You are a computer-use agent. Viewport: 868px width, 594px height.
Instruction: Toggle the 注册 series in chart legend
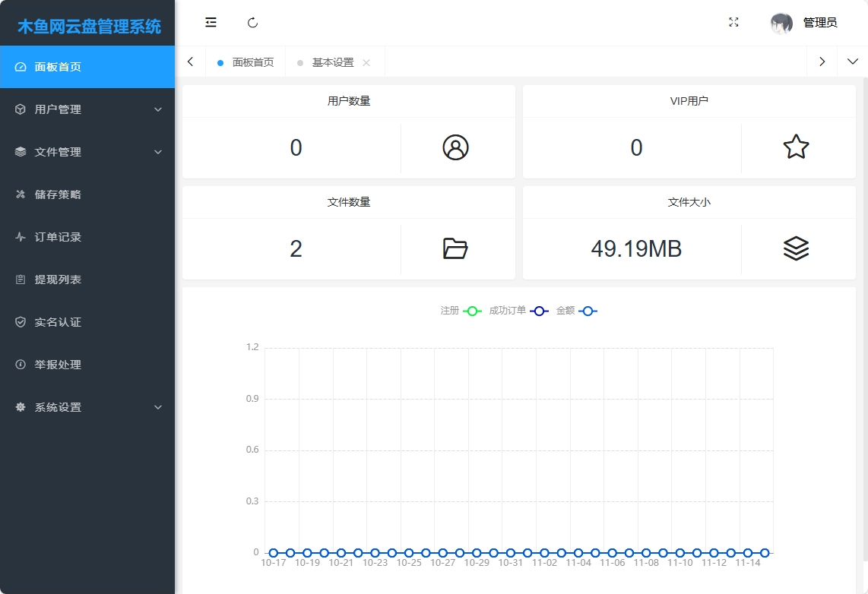(461, 311)
